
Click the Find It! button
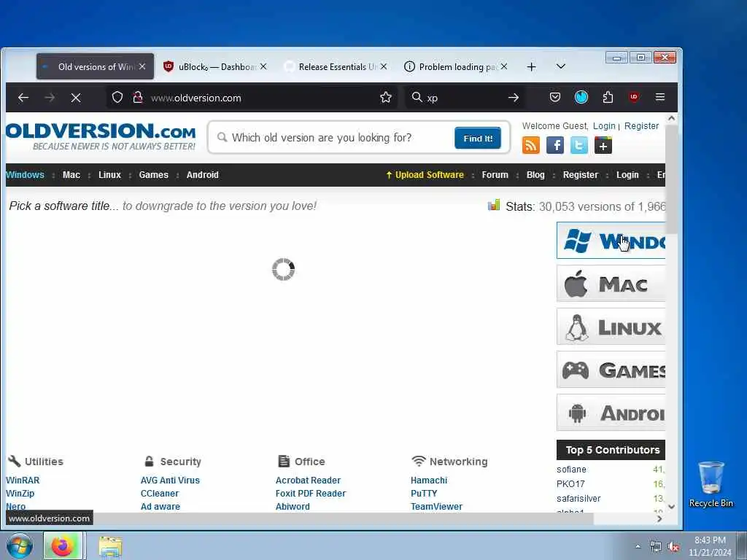(478, 138)
